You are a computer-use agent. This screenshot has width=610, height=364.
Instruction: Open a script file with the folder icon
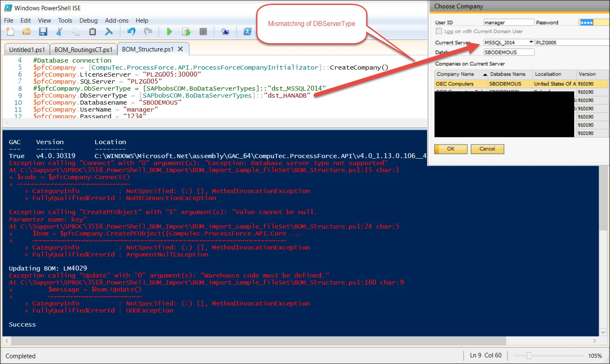pyautogui.click(x=26, y=32)
